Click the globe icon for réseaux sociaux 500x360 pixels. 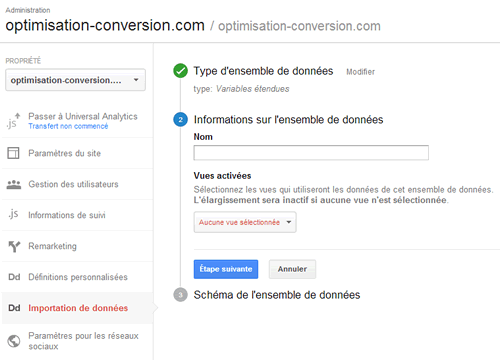pos(14,341)
